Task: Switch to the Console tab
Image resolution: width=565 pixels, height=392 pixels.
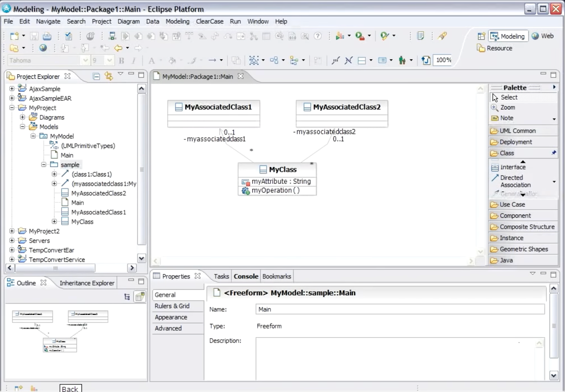Action: point(246,277)
